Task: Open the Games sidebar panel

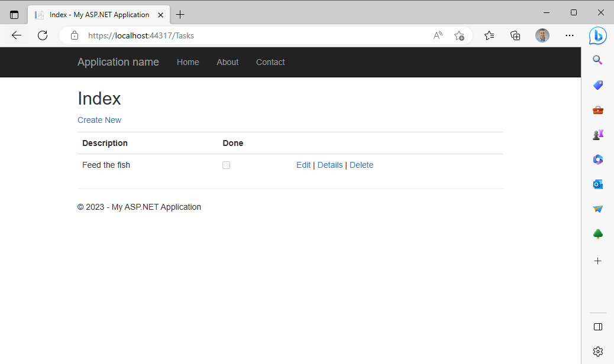Action: point(597,134)
